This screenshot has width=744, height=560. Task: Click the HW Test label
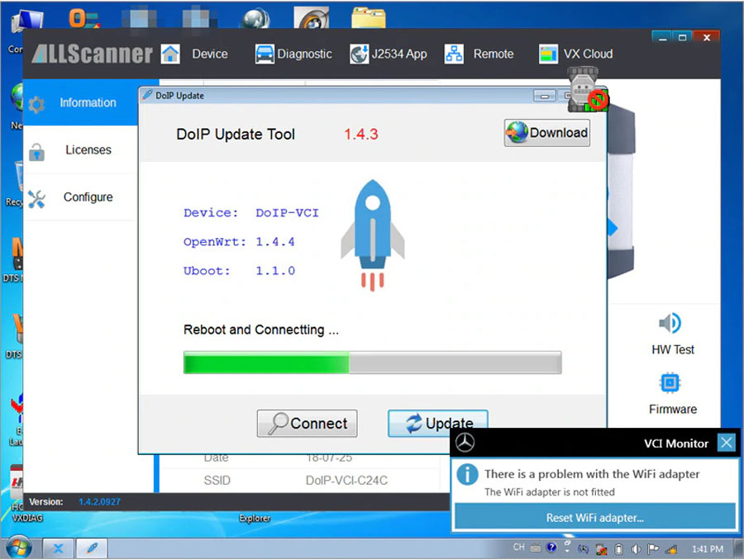672,349
